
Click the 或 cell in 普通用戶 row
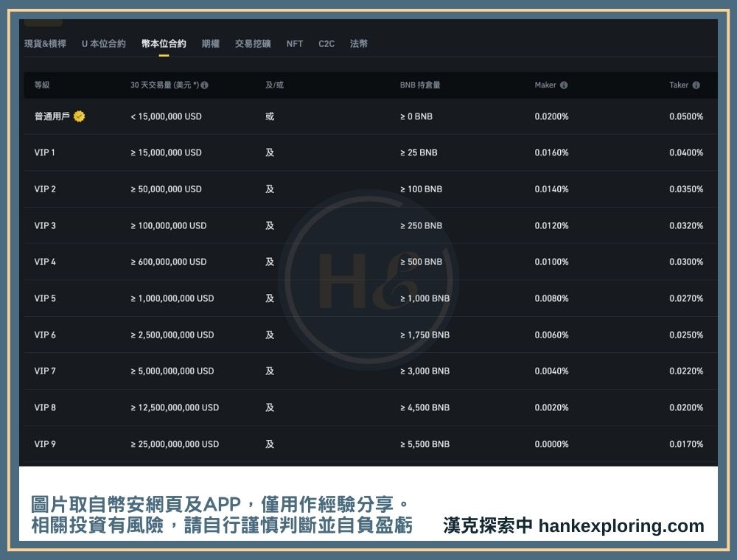tap(270, 116)
